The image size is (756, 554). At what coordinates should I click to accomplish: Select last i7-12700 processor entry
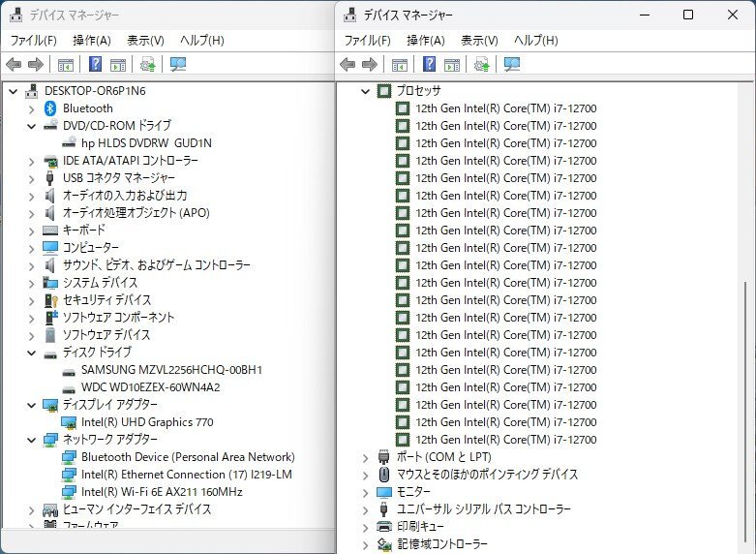(505, 440)
